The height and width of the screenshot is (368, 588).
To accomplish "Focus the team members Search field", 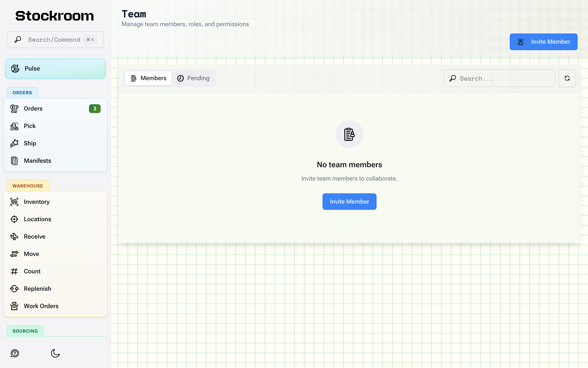I will coord(499,78).
